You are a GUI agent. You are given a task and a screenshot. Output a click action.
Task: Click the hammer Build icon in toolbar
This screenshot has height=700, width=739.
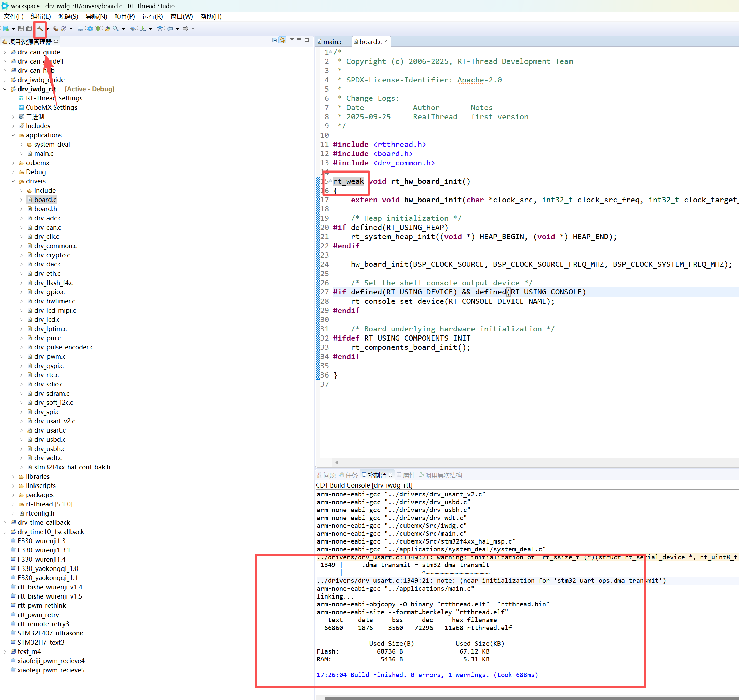click(40, 29)
